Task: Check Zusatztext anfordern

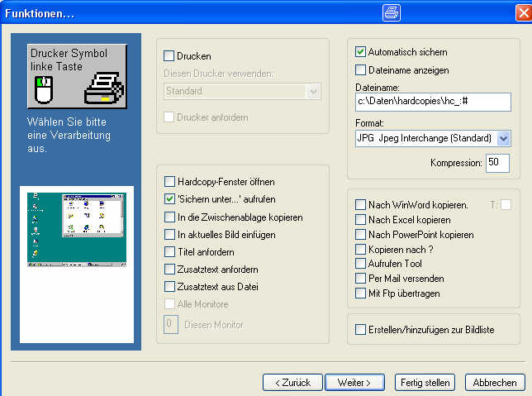Action: click(x=169, y=270)
